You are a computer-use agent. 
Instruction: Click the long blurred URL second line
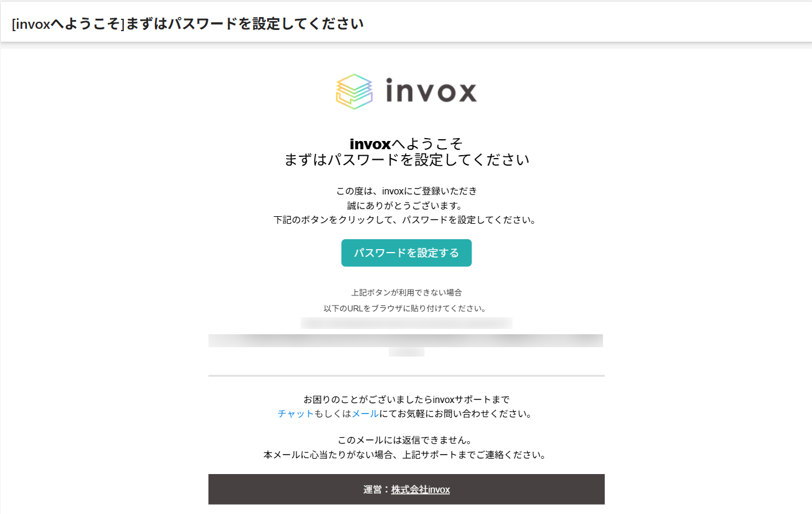coord(406,341)
